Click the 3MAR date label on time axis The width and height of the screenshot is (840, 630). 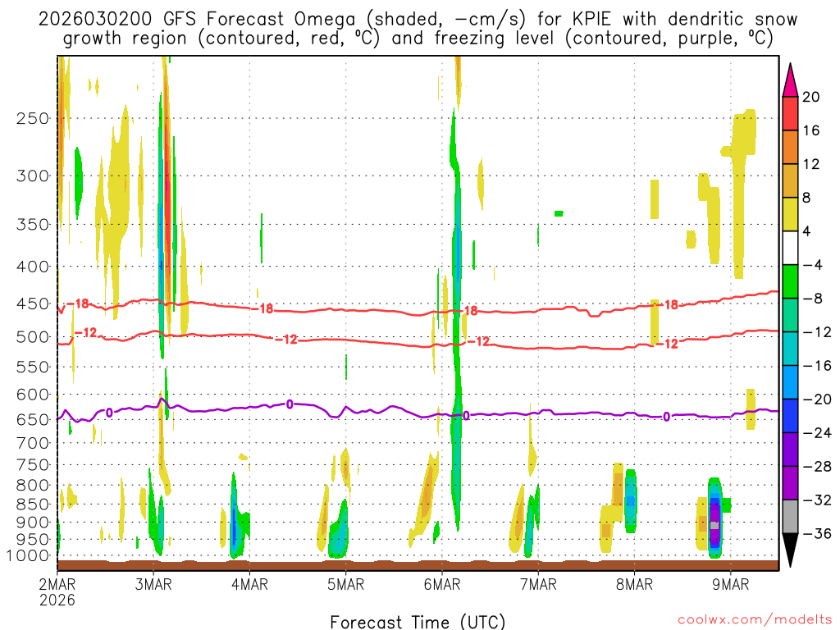[x=153, y=584]
